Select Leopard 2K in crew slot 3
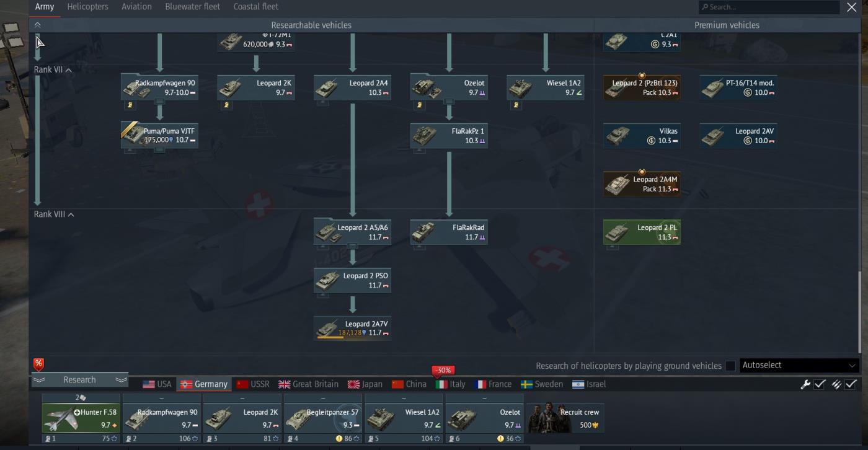The image size is (868, 450). click(242, 418)
